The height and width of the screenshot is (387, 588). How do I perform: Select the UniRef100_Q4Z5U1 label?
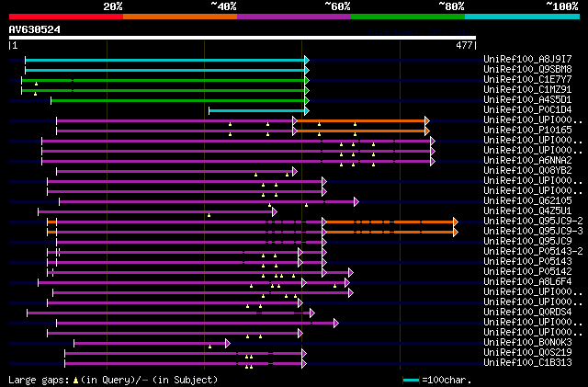[x=527, y=211]
